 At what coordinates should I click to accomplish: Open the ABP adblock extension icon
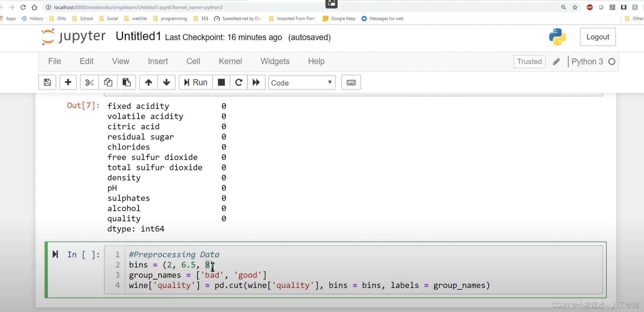[x=590, y=7]
